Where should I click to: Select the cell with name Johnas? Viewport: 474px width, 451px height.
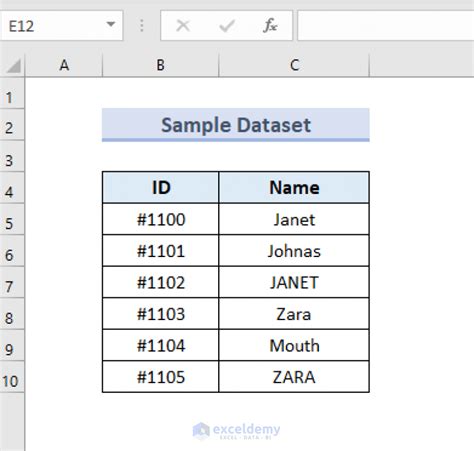[x=294, y=251]
